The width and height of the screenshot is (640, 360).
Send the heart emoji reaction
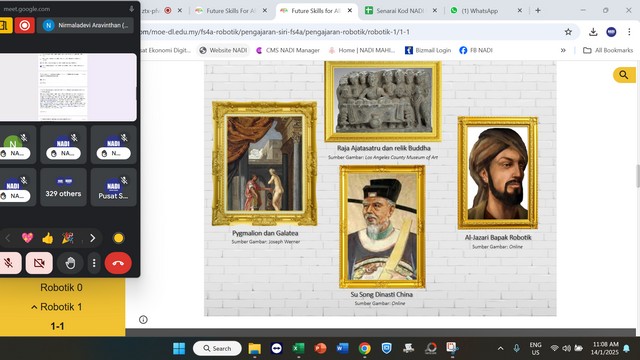tap(27, 238)
